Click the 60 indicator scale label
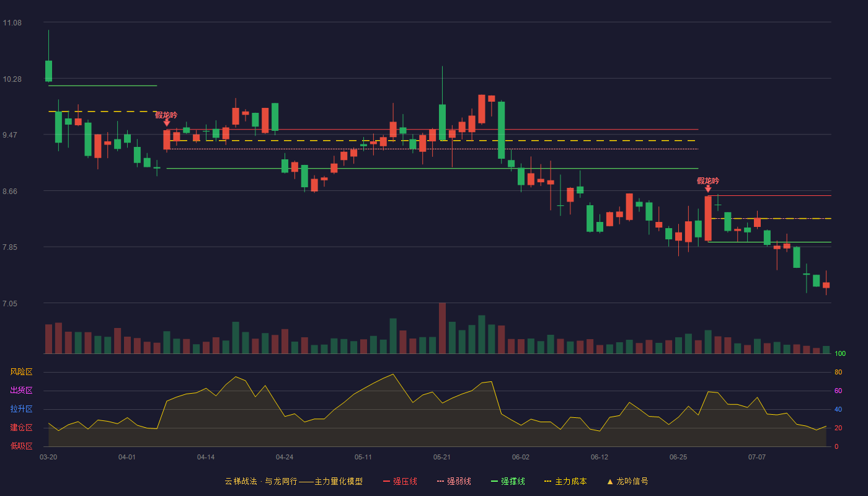The height and width of the screenshot is (496, 868). coord(838,391)
